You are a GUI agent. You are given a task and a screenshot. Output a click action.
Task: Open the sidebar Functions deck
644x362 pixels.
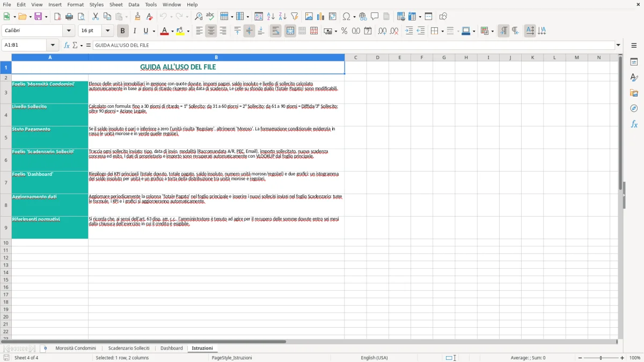click(x=634, y=124)
